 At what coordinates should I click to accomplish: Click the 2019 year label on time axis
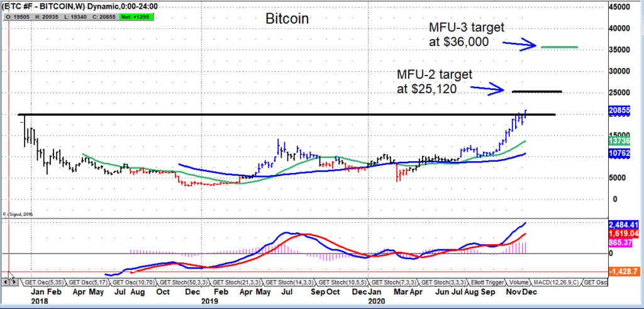(x=209, y=301)
